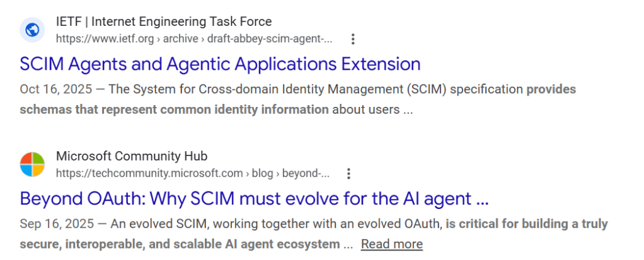Image resolution: width=644 pixels, height=260 pixels.
Task: Open three-dot menu beside the IETF URL
Action: tap(353, 39)
